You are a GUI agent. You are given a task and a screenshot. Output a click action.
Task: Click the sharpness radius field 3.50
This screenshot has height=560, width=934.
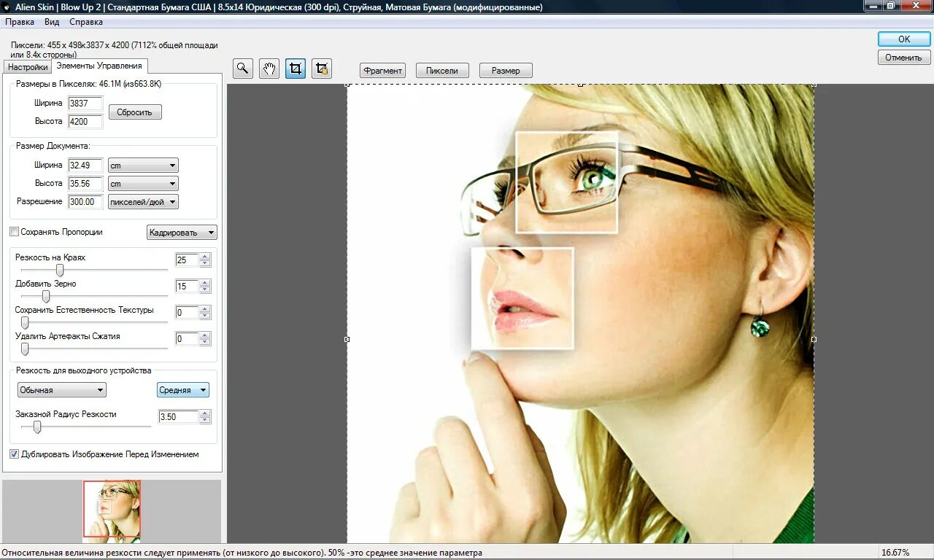[x=178, y=417]
